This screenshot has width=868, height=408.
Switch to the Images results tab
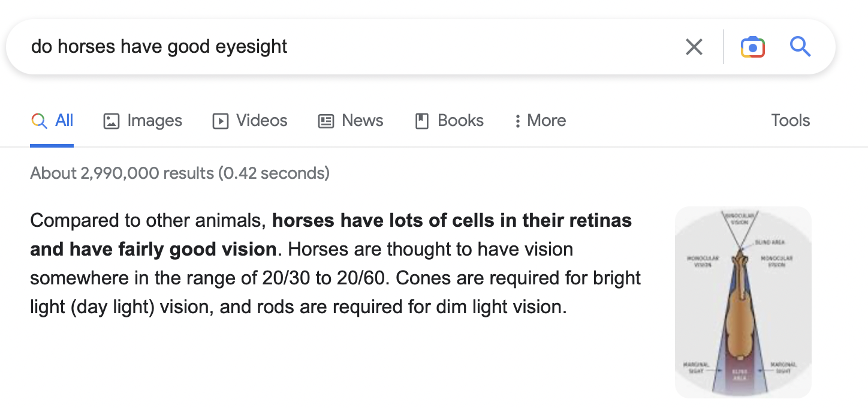(143, 121)
